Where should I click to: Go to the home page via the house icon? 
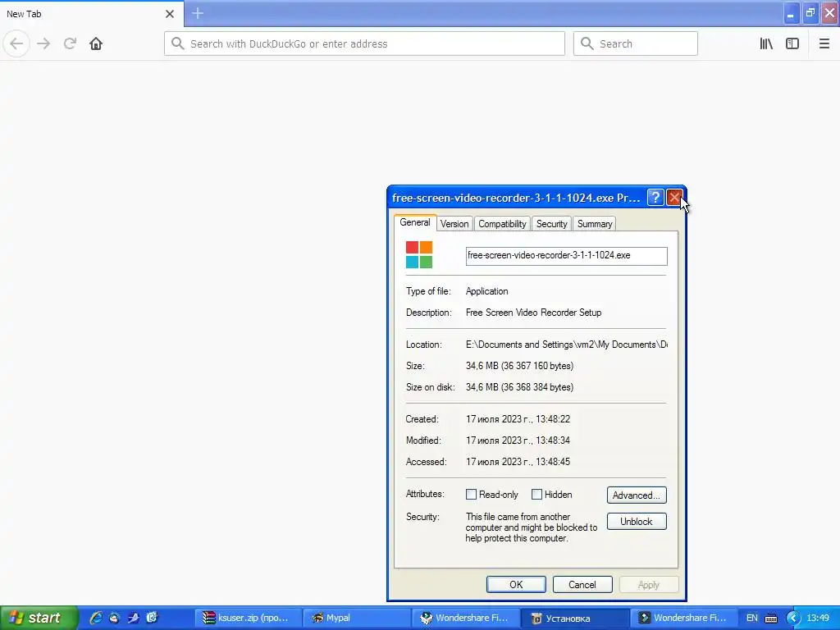coord(96,43)
